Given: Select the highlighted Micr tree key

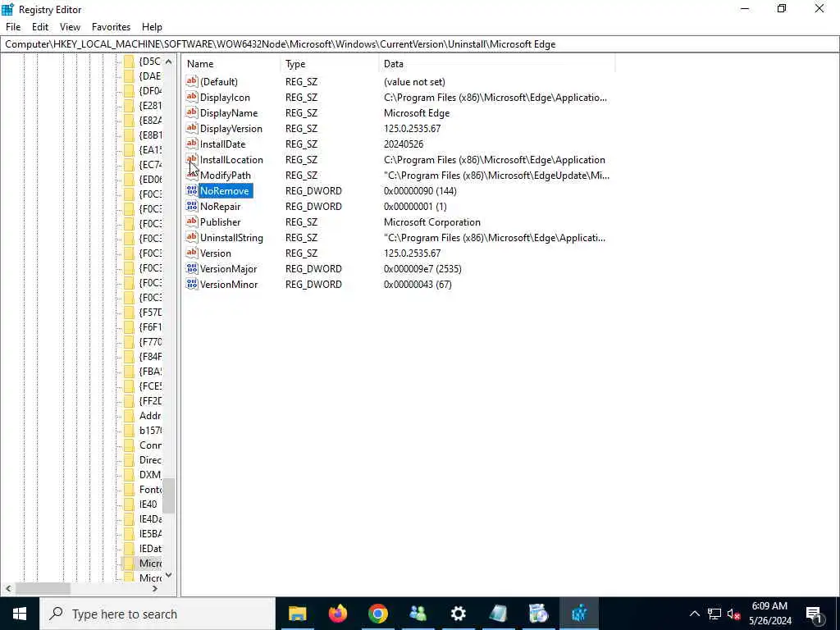Looking at the screenshot, I should (x=150, y=563).
